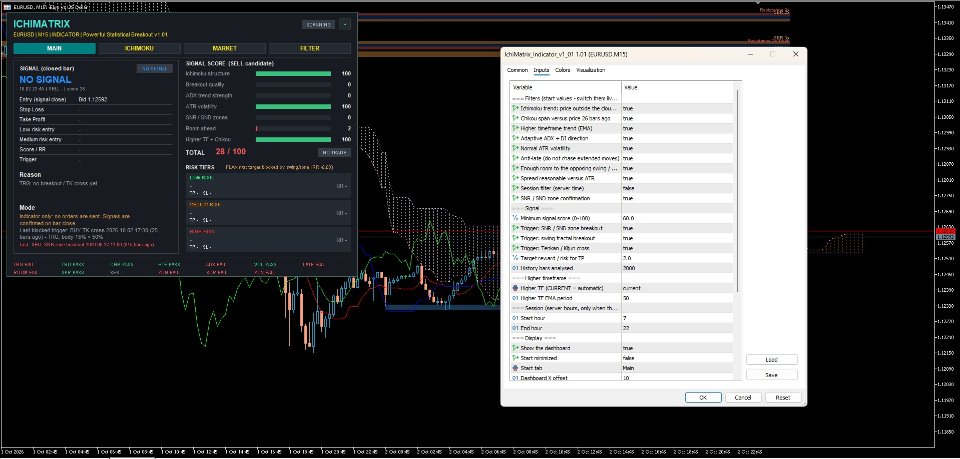Click the chart window icon in the title bar
The image size is (960, 459).
[x=7, y=6]
